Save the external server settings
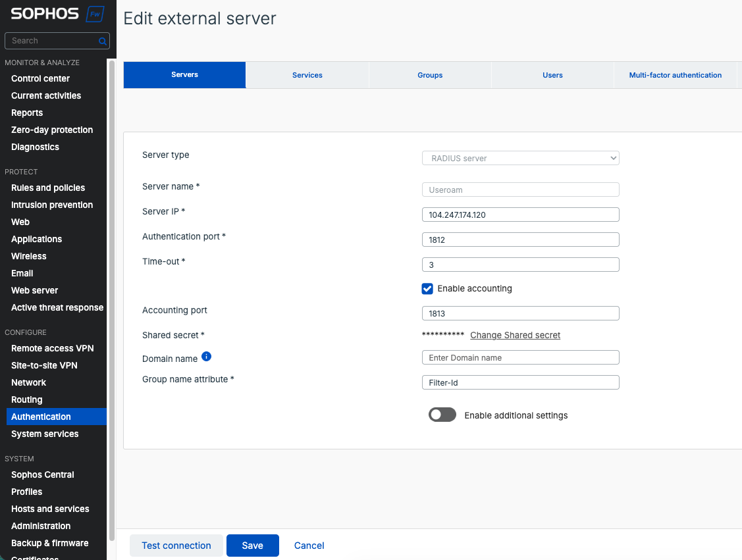 coord(253,546)
